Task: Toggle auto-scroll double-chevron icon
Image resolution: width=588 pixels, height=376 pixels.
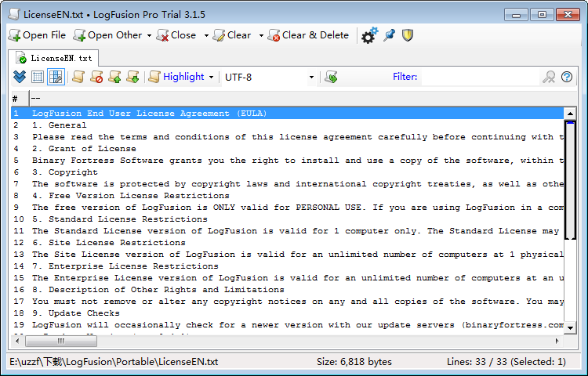Action: coord(20,77)
